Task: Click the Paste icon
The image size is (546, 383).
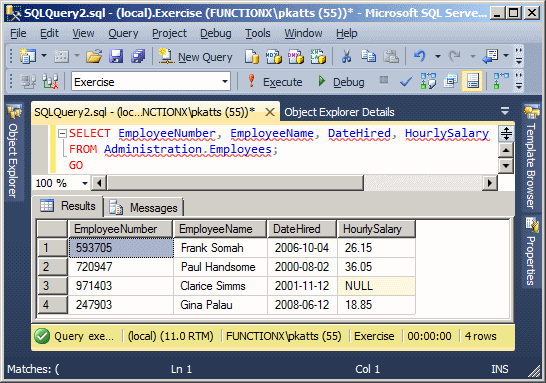Action: [x=391, y=56]
